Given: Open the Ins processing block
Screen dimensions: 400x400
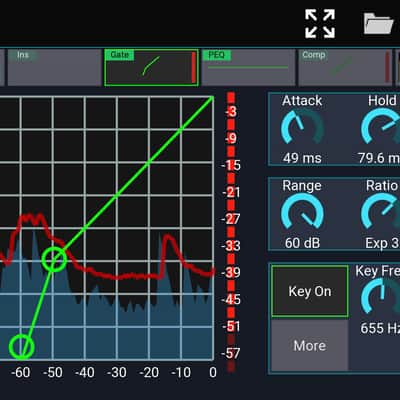Looking at the screenshot, I should 55,68.
